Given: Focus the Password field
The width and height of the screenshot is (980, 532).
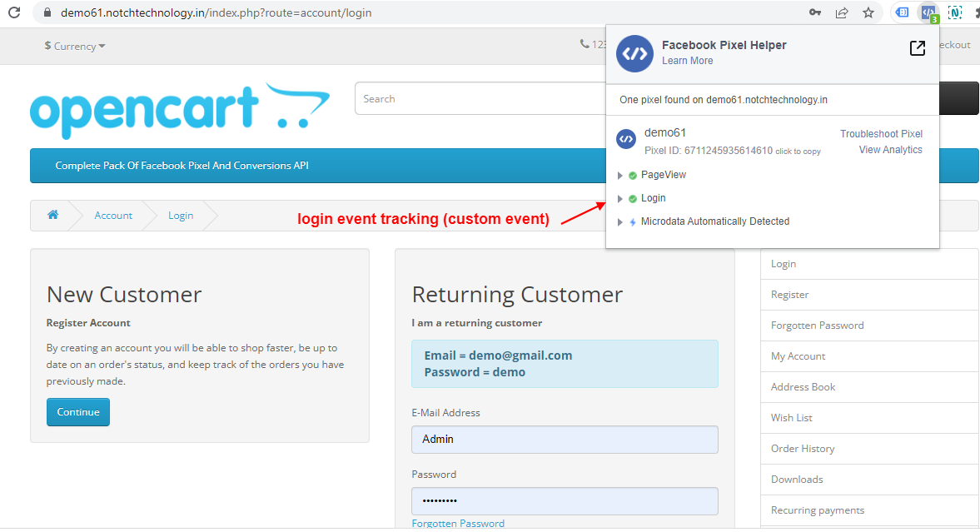Looking at the screenshot, I should [x=565, y=500].
